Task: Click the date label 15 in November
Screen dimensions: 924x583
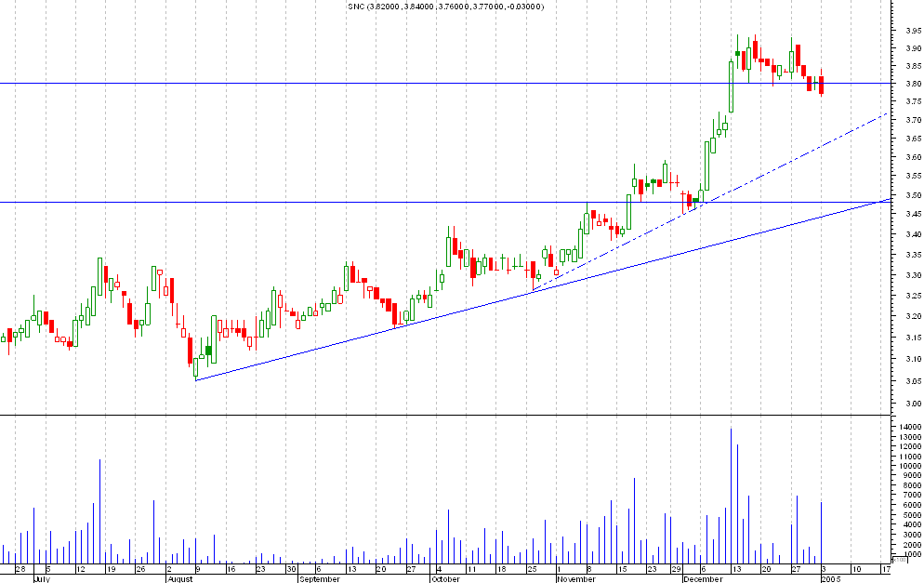Action: coord(622,569)
